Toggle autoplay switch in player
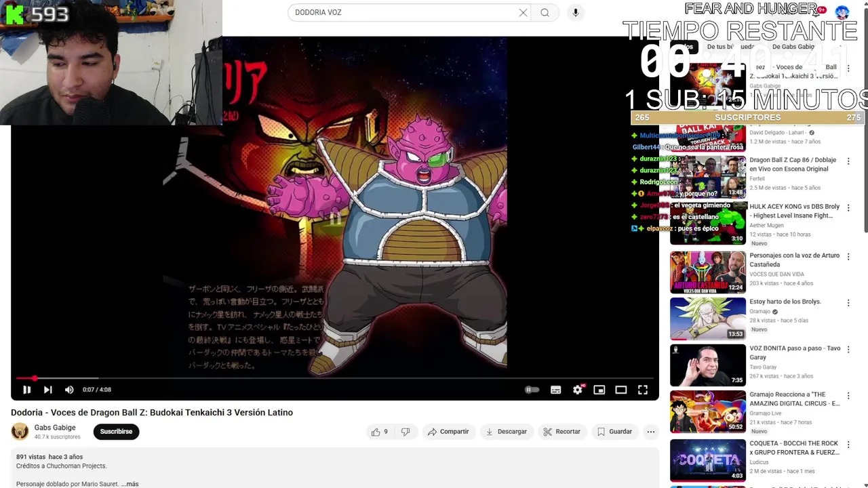868x488 pixels. [532, 390]
